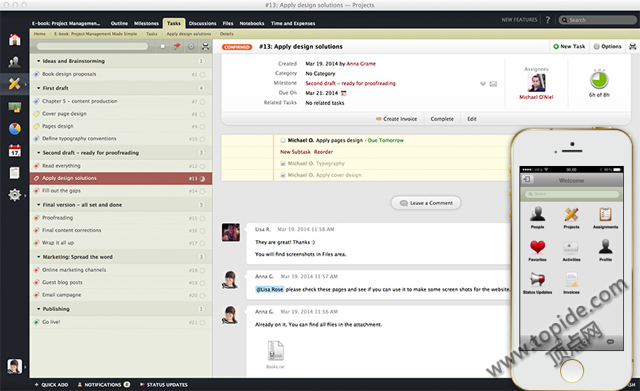Tap the Assignments icon on the phone
Screen dimensions: 640x391
pyautogui.click(x=605, y=214)
